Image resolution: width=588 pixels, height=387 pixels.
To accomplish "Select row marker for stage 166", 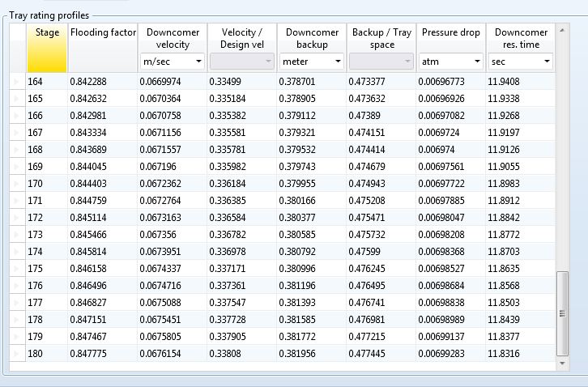I will coord(17,116).
